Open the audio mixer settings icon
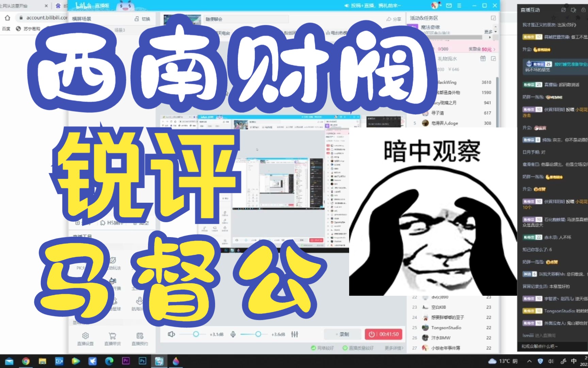Viewport: 588px width, 368px height. [x=295, y=334]
